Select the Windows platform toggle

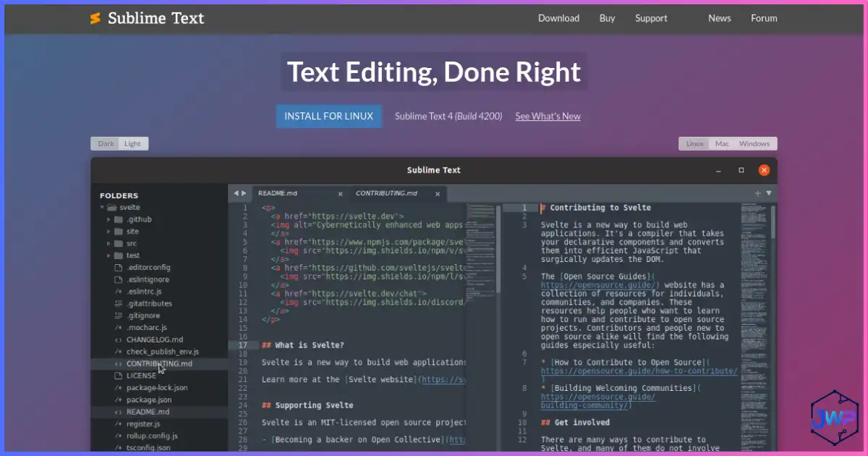coord(754,143)
